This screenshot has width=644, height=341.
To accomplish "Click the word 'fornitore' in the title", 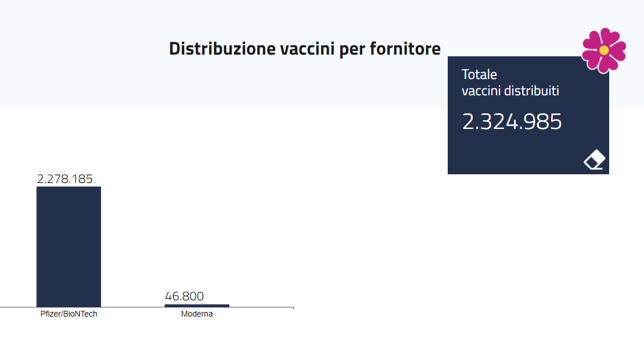I will click(405, 48).
